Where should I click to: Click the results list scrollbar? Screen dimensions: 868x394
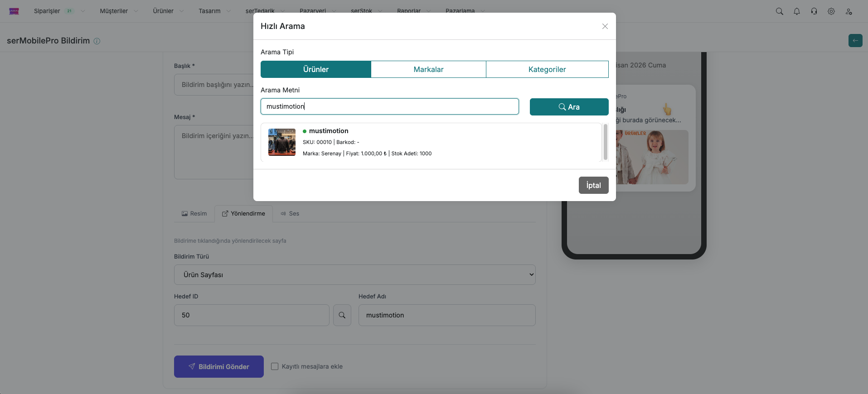[605, 142]
